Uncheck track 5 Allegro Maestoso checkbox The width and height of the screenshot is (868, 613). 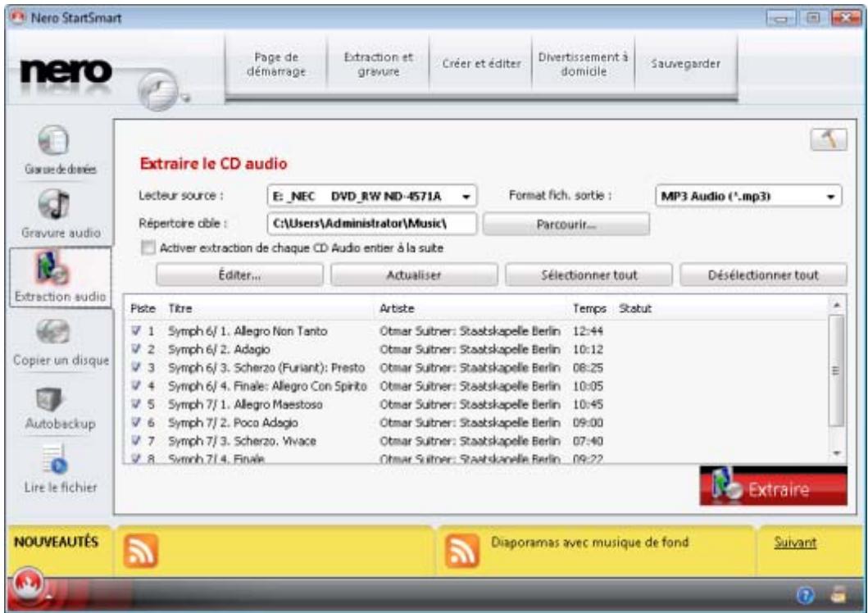tap(136, 404)
